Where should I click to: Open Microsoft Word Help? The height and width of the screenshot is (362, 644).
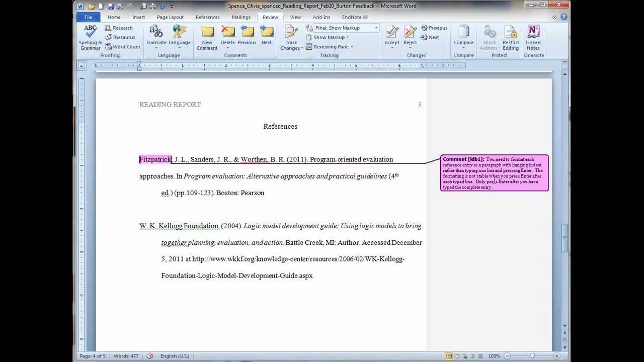click(563, 17)
